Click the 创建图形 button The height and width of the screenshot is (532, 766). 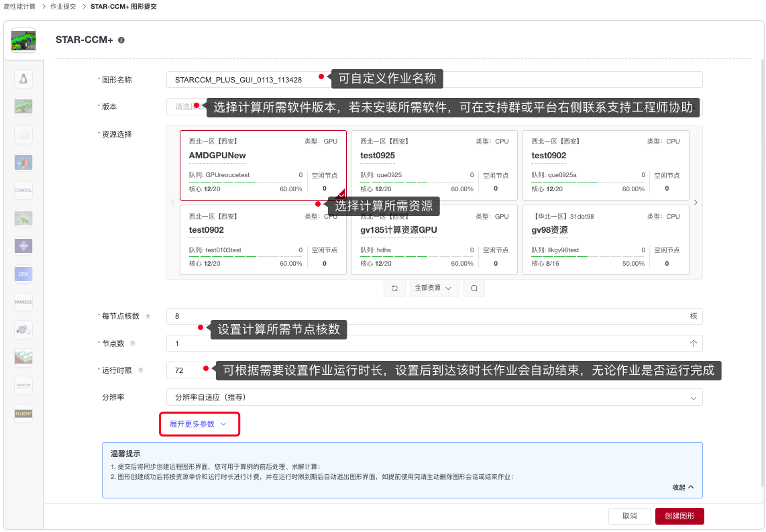click(x=679, y=516)
